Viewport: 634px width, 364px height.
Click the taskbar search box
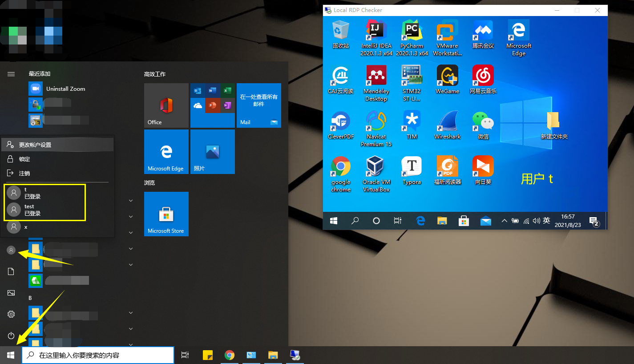[98, 355]
